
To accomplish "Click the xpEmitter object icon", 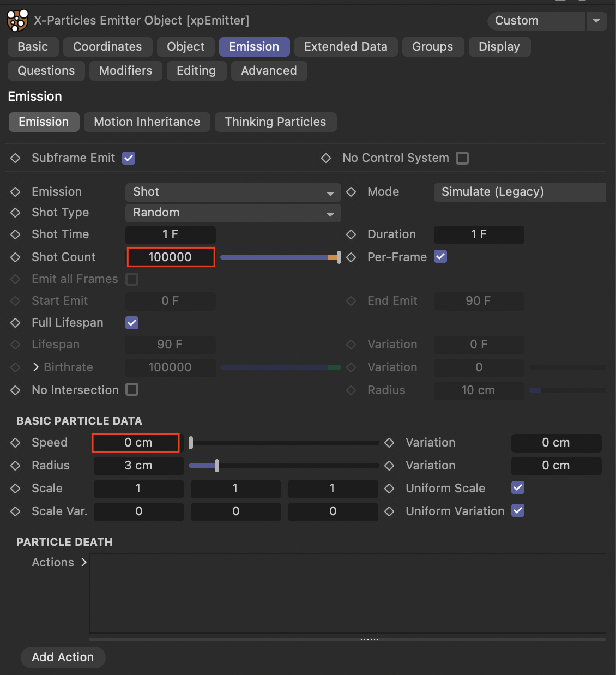I will point(17,21).
